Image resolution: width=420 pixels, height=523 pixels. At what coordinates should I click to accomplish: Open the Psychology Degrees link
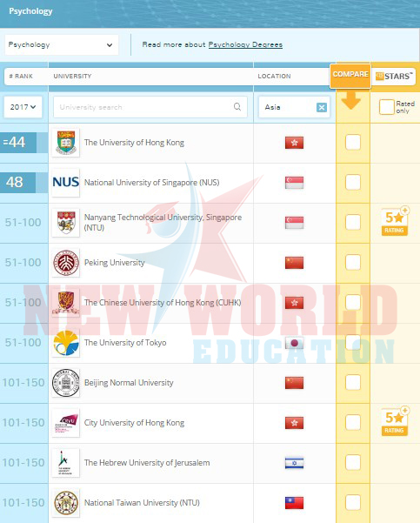click(x=245, y=44)
